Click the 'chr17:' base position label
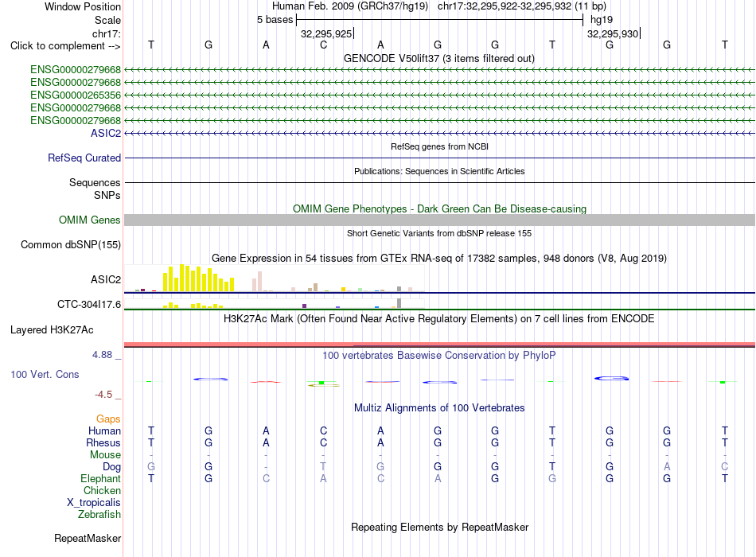Image resolution: width=756 pixels, height=557 pixels. (x=106, y=33)
